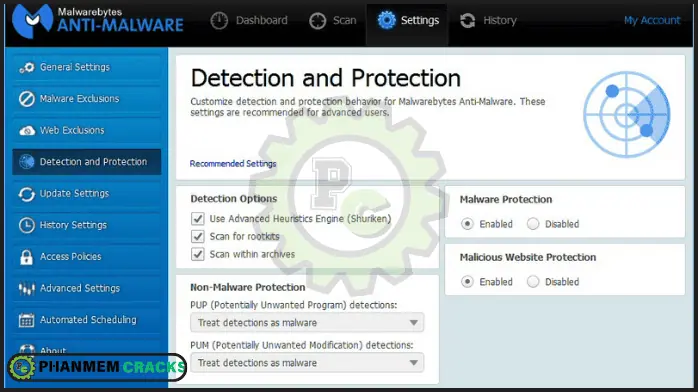Select Disabled under Malware Protection
Image resolution: width=698 pixels, height=392 pixels.
click(x=533, y=224)
